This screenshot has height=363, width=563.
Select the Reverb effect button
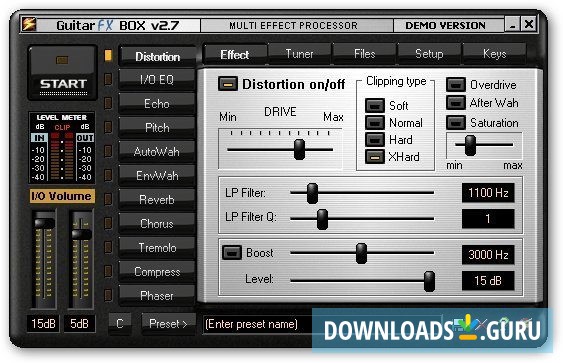[157, 199]
